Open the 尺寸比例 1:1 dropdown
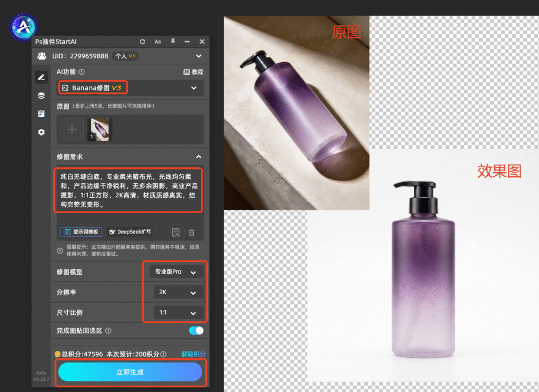This screenshot has height=392, width=539. pyautogui.click(x=178, y=313)
